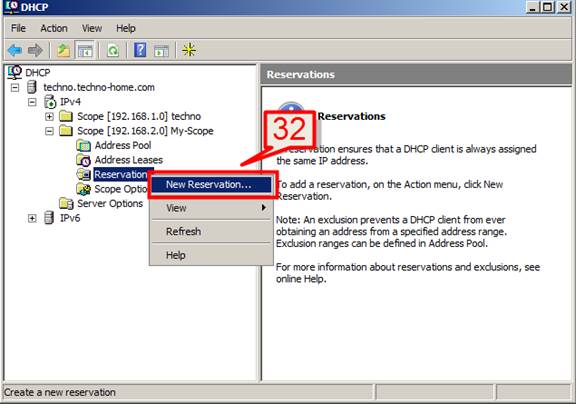The image size is (576, 404).
Task: Click the Up one level folder icon
Action: coord(63,50)
